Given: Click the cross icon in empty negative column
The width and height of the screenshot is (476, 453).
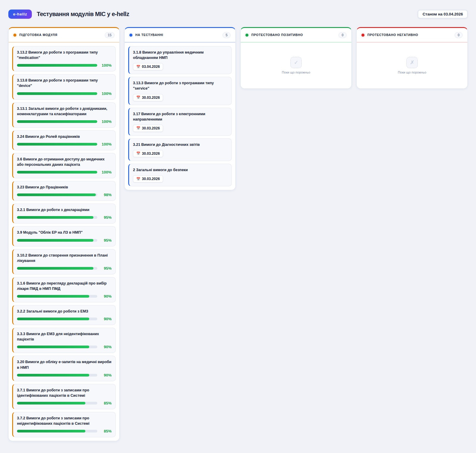Looking at the screenshot, I should [412, 63].
